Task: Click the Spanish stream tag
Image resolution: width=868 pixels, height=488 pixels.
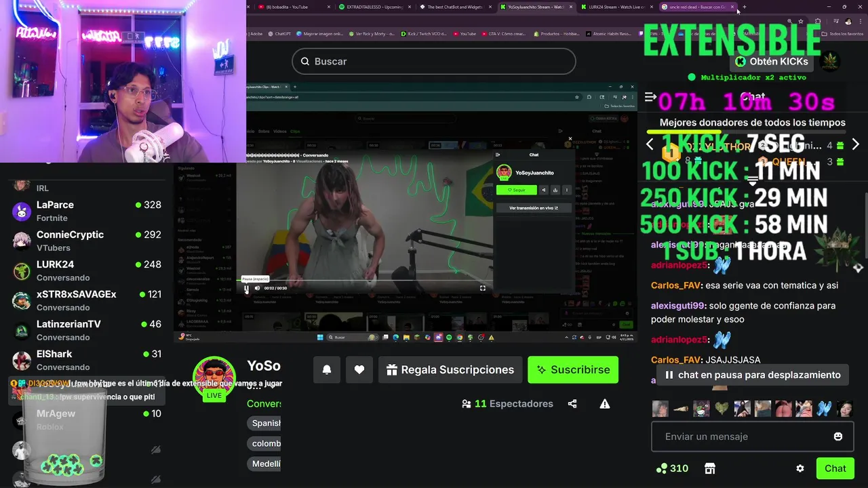Action: coord(264,423)
